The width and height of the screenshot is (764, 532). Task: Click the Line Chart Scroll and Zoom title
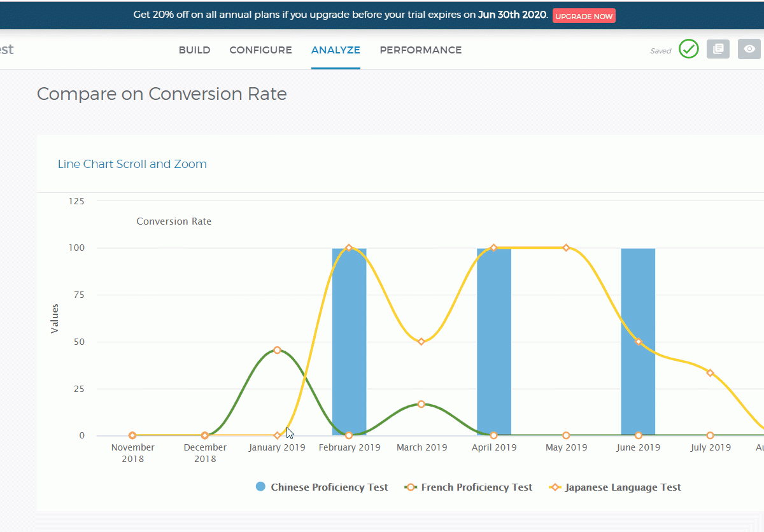(x=132, y=164)
